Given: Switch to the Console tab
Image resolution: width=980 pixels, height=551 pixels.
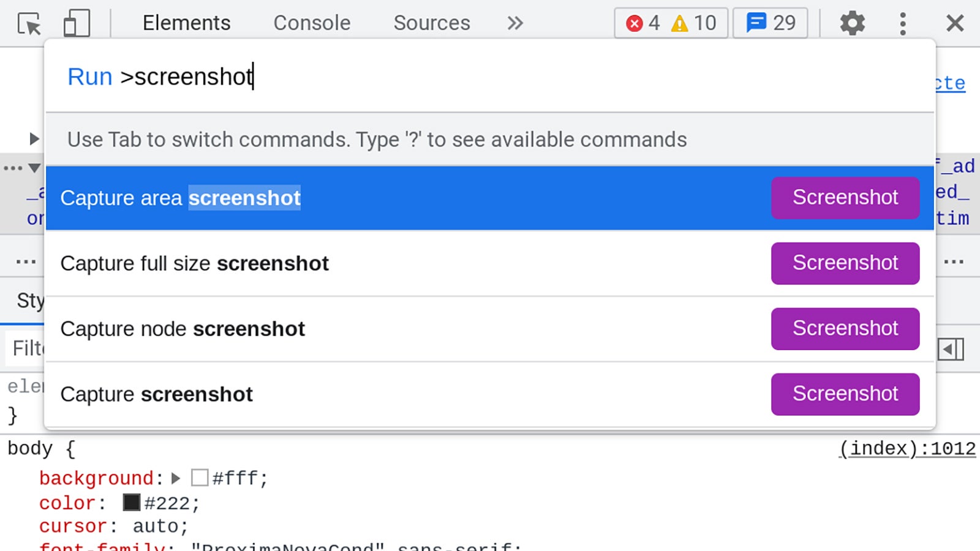Looking at the screenshot, I should 312,23.
